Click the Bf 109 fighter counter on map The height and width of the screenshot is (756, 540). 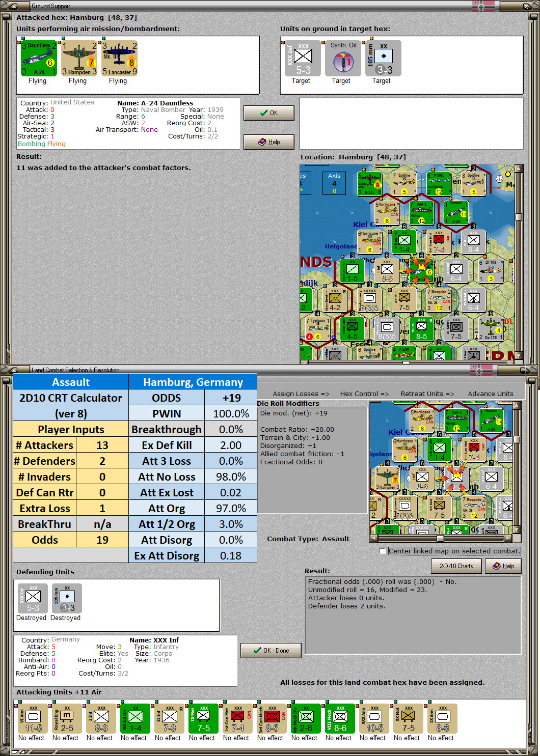click(491, 271)
